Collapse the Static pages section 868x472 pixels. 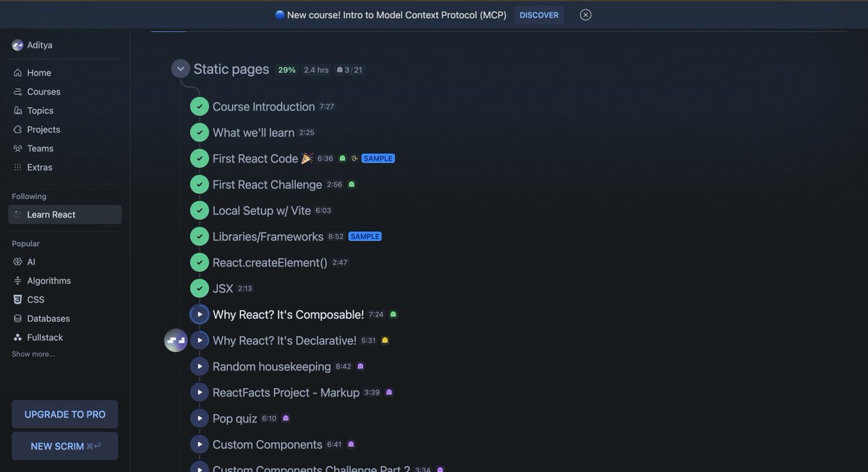(181, 69)
